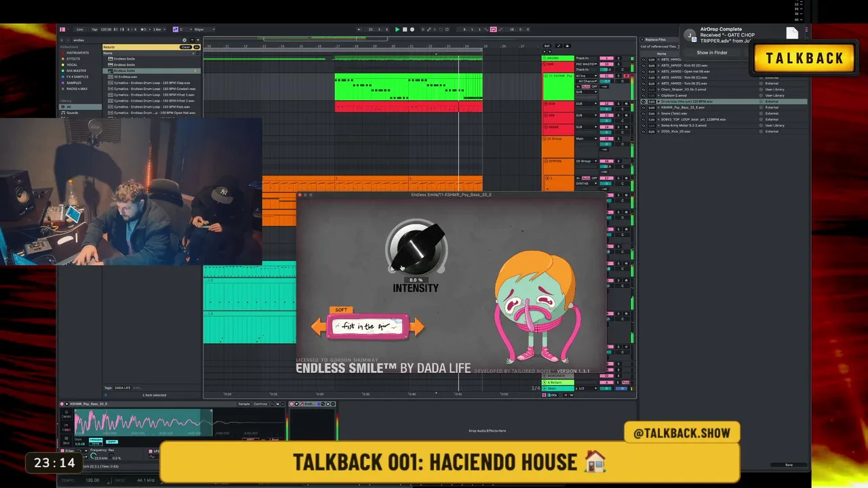
Task: Solo the DRUMS group track
Action: [x=618, y=58]
